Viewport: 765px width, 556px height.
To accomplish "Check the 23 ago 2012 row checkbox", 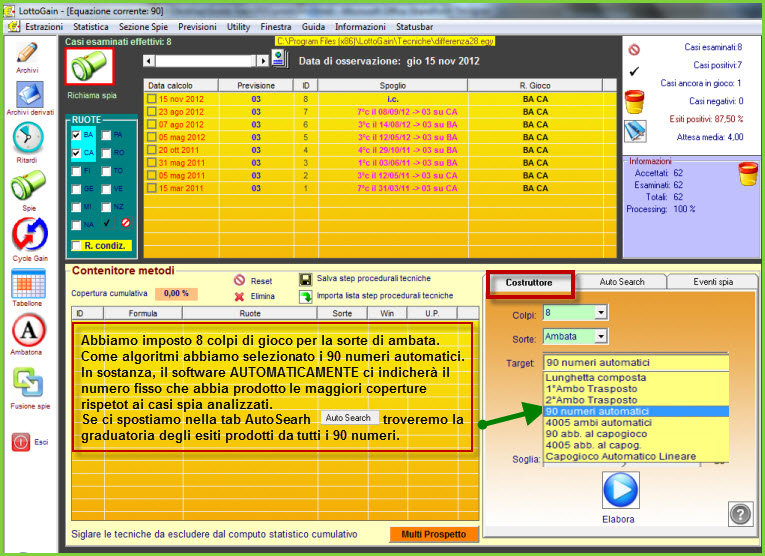I will click(152, 112).
